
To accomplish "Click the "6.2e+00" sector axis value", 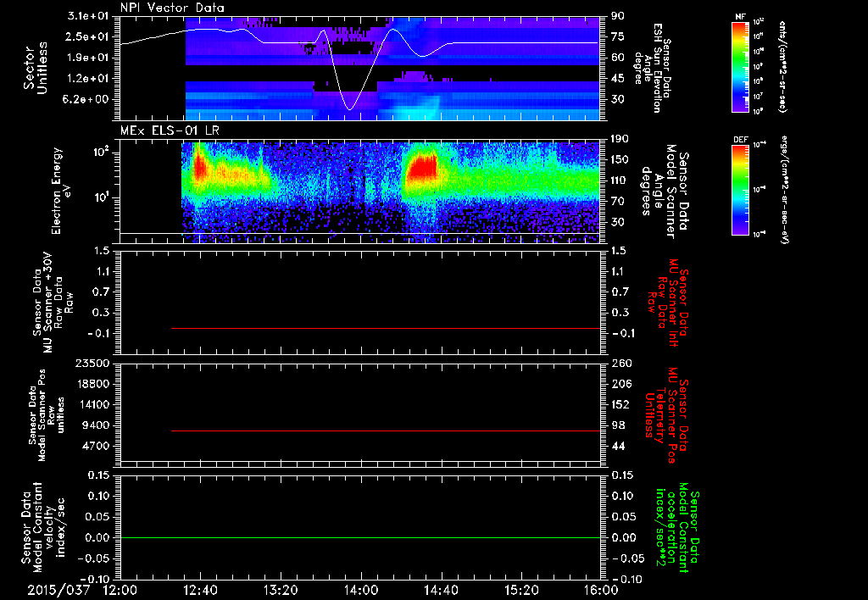I will click(x=87, y=100).
